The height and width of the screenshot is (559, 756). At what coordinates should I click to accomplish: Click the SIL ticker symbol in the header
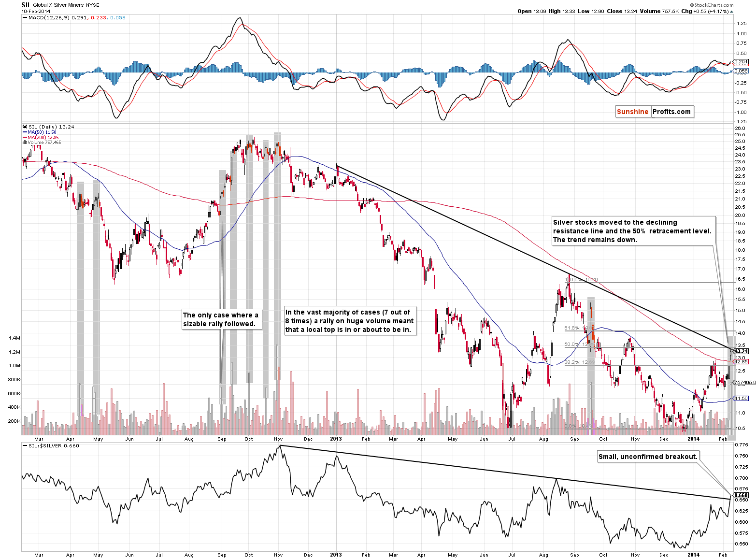26,4
